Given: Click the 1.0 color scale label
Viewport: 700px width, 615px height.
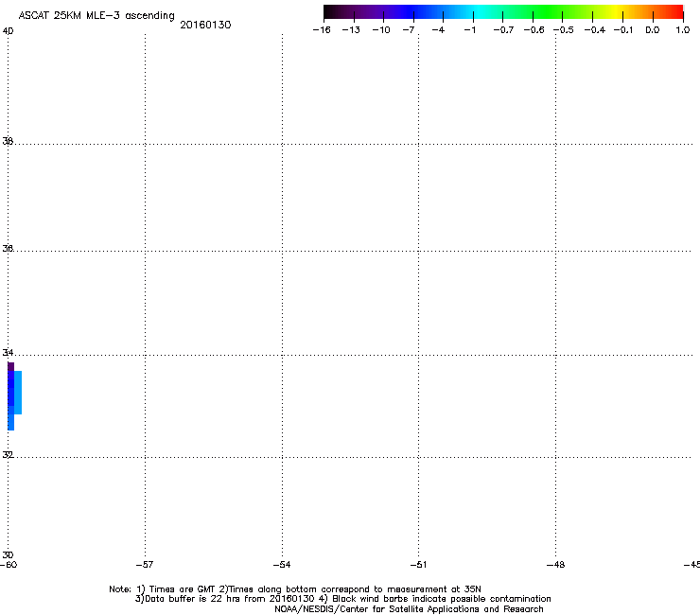Looking at the screenshot, I should coord(683,30).
